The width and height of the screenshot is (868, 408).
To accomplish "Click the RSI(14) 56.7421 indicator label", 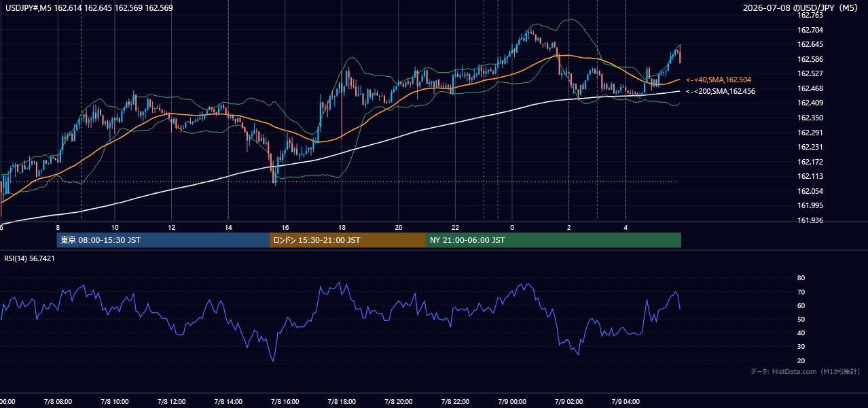I will click(x=29, y=258).
